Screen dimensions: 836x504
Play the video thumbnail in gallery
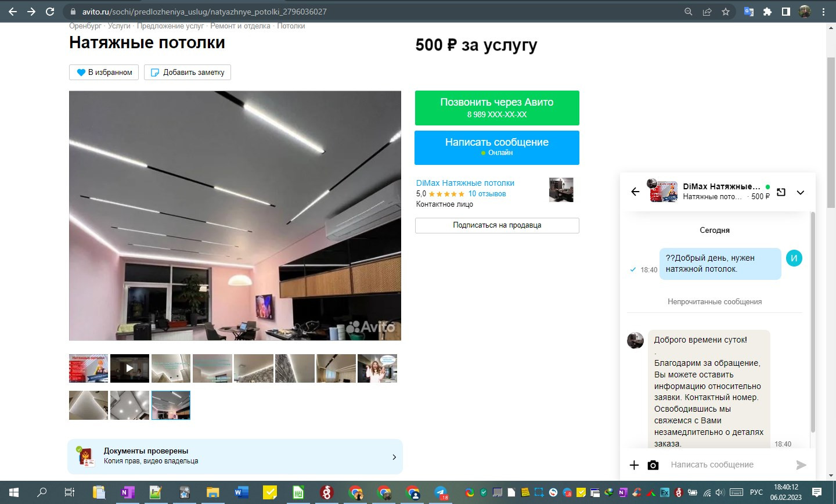129,368
